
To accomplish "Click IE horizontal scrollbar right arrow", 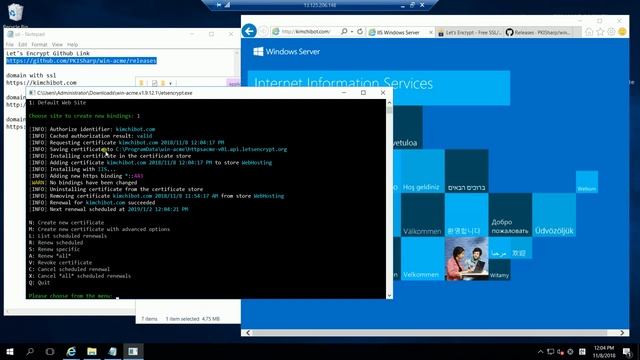I will (x=622, y=333).
